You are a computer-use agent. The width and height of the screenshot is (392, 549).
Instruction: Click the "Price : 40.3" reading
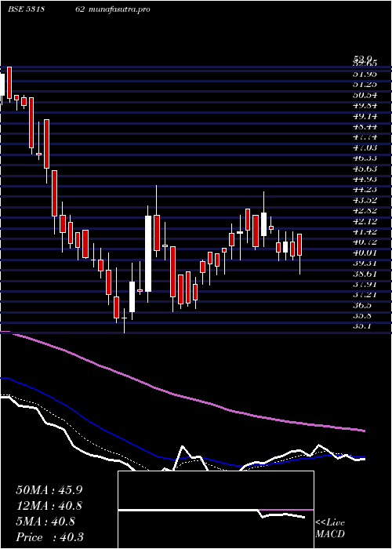pyautogui.click(x=49, y=537)
